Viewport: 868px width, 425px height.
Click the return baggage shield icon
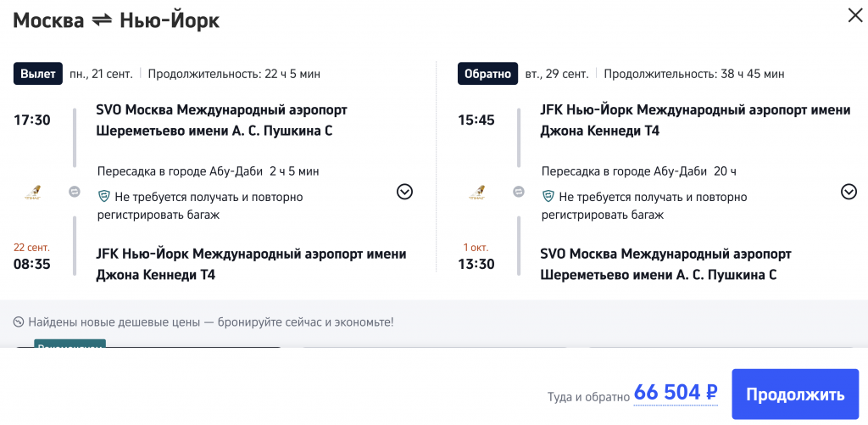548,197
